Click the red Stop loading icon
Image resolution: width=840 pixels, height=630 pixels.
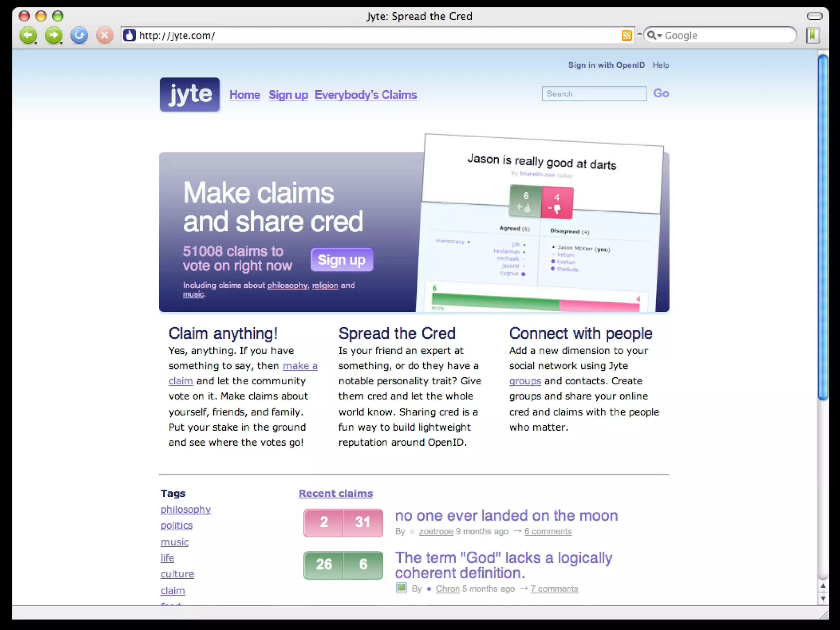pos(105,36)
